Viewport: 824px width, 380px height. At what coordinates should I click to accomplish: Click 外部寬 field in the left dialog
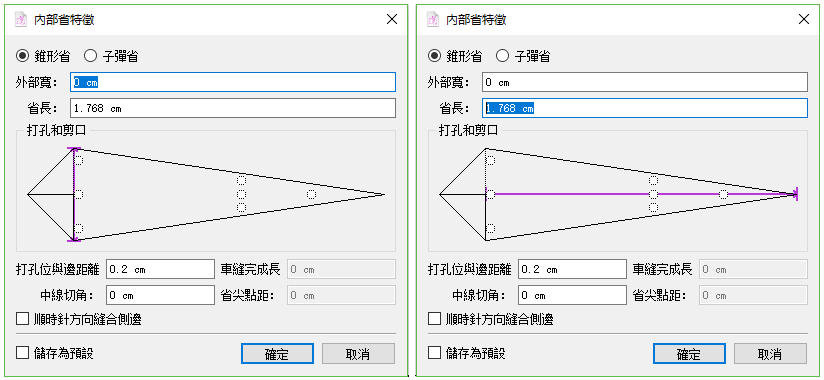[x=233, y=82]
